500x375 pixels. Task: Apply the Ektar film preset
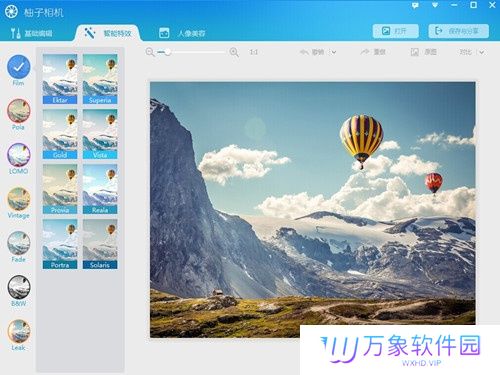click(x=60, y=79)
